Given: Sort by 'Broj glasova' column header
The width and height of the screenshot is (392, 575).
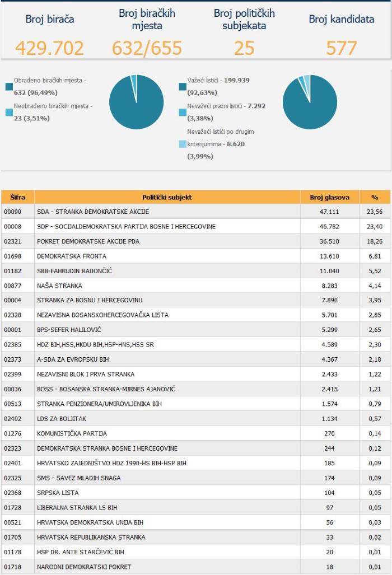Looking at the screenshot, I should [329, 197].
